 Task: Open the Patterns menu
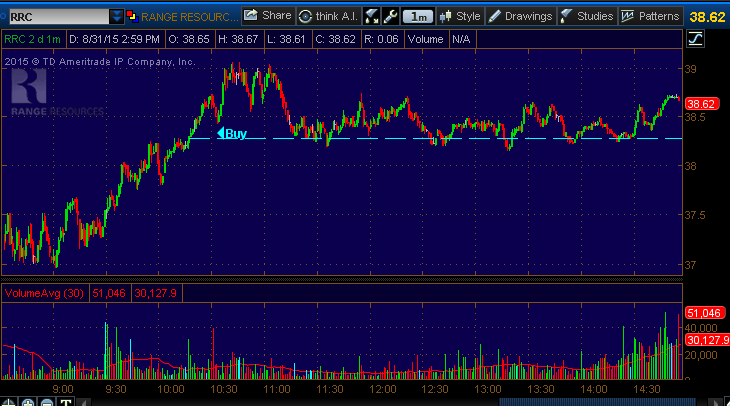(650, 16)
